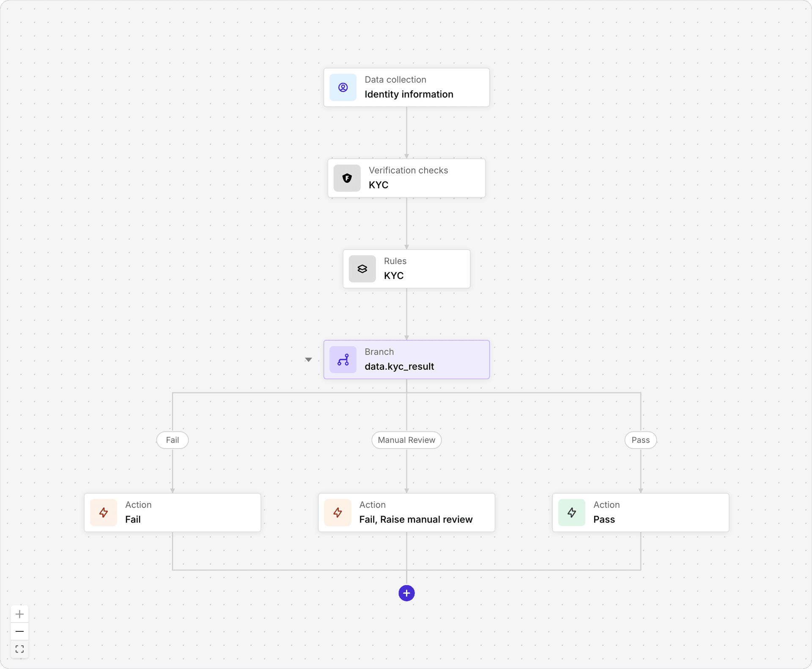Zoom in the canvas
Image resolution: width=812 pixels, height=669 pixels.
[19, 614]
